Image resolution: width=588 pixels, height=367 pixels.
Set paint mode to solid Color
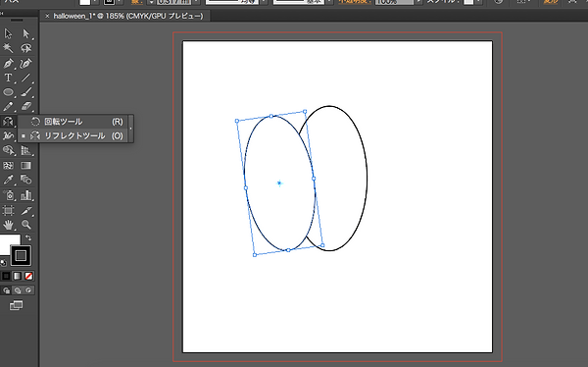click(x=6, y=276)
